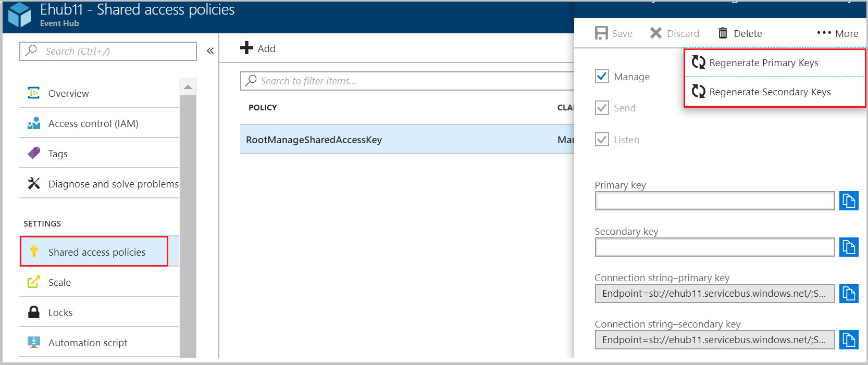Click the Delete trash can icon

point(723,33)
